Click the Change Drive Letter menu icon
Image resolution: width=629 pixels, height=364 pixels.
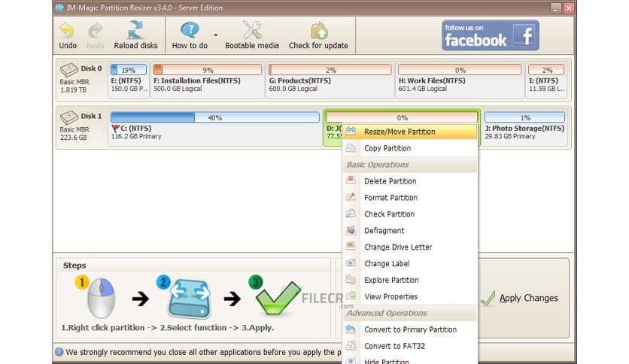coord(351,246)
